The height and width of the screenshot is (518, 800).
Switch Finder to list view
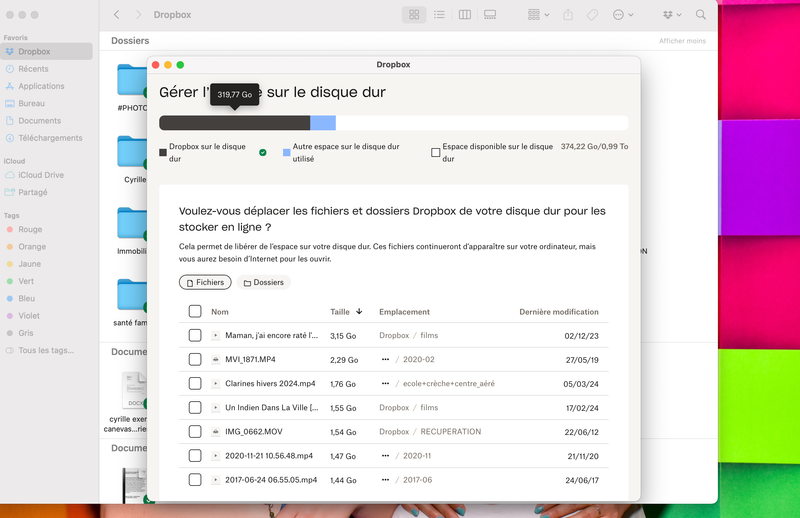coord(439,15)
